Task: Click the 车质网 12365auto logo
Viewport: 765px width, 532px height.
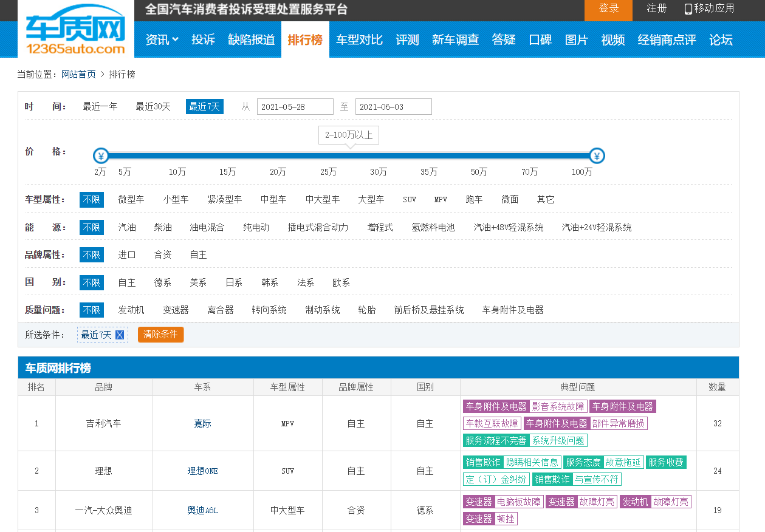Action: (76, 29)
